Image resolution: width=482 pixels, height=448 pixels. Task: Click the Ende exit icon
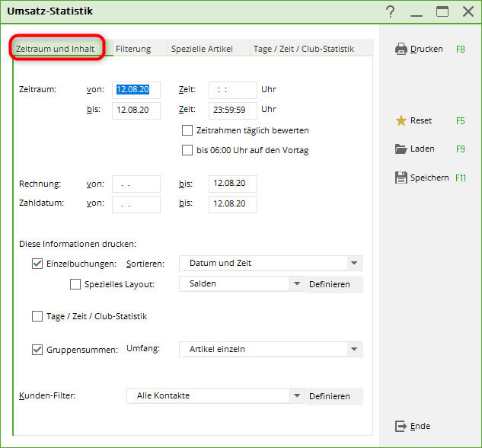point(401,426)
